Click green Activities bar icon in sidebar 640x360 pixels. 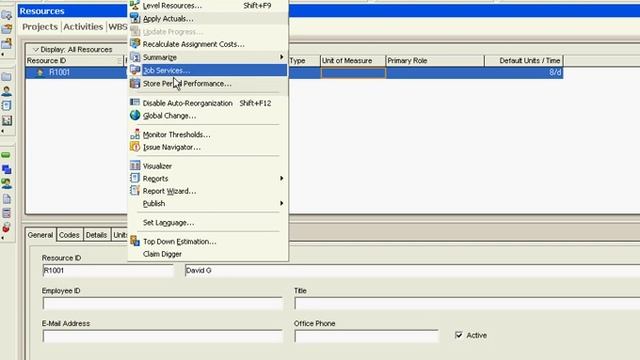click(x=6, y=155)
